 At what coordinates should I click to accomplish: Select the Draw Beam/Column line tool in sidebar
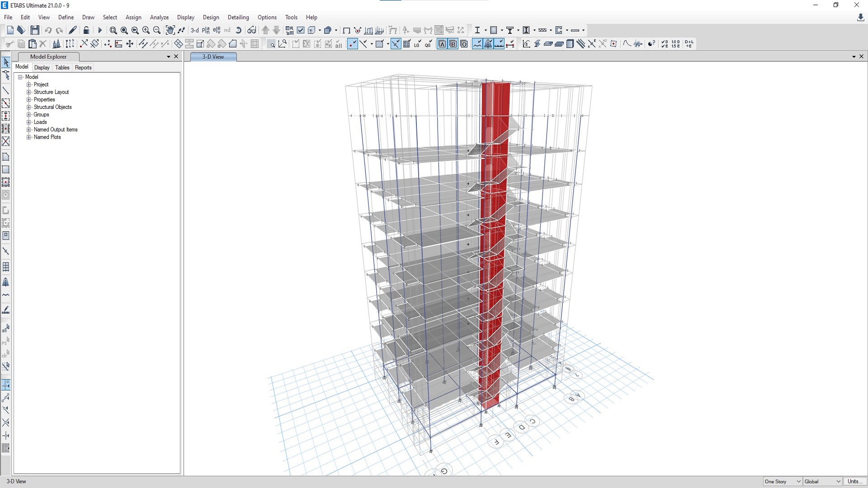(x=6, y=91)
